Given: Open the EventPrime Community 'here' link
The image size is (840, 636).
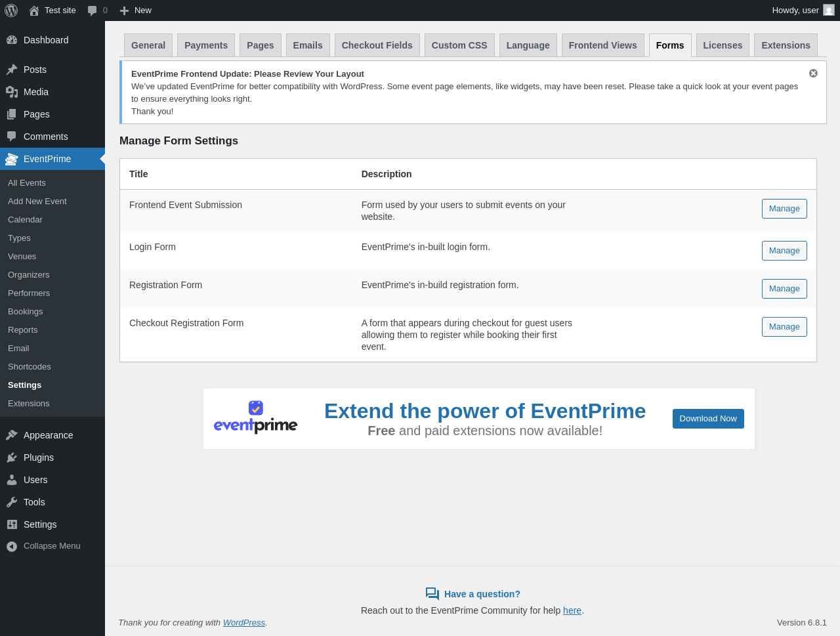Looking at the screenshot, I should (x=572, y=610).
